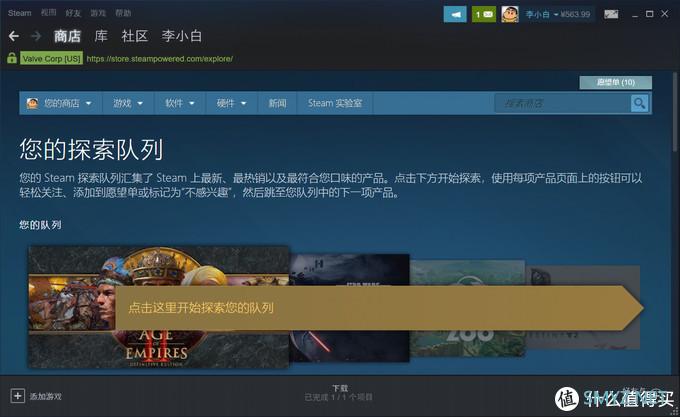Screen dimensions: 680x417
Task: Open the Steam menu
Action: [20, 13]
